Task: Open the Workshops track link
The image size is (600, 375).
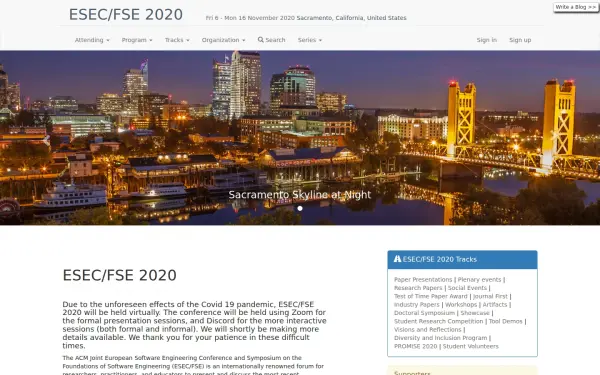Action: click(461, 305)
